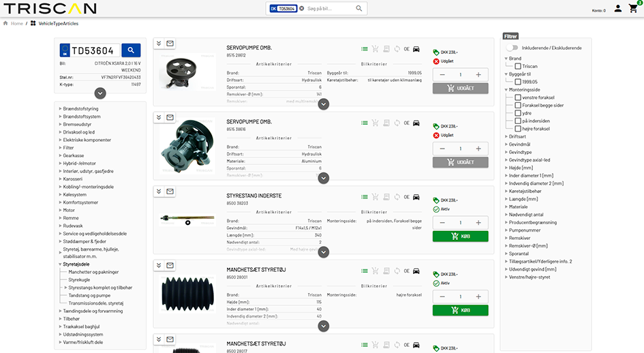Show more criteria for Servopumpe 8515 28612

(x=324, y=104)
